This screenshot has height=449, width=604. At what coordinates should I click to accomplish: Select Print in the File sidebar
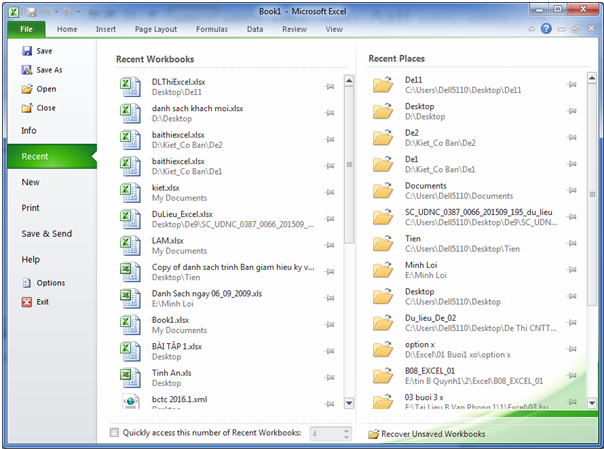[x=52, y=208]
